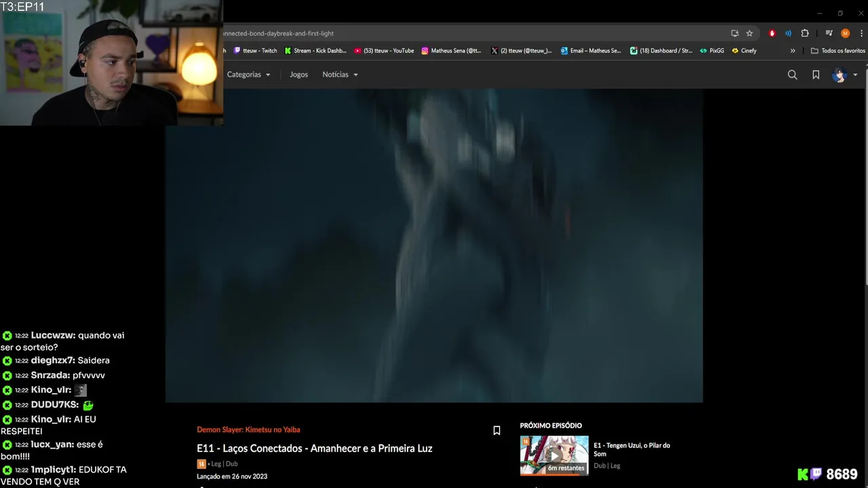Open the Jogos menu item

click(298, 75)
